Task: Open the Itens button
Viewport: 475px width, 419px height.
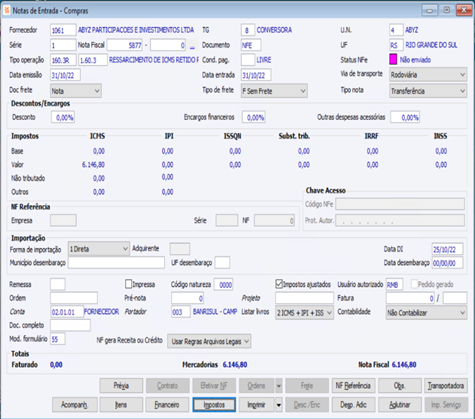Action: pos(121,405)
